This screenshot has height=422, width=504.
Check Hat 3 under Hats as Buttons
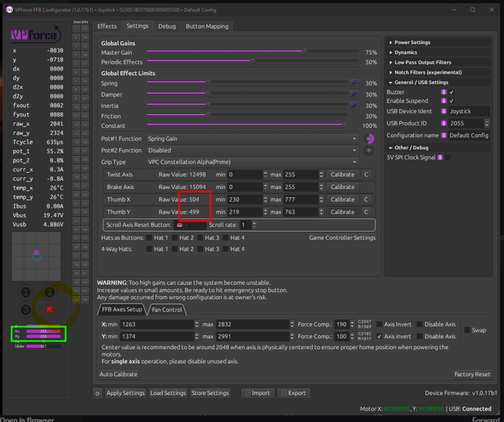pyautogui.click(x=200, y=237)
